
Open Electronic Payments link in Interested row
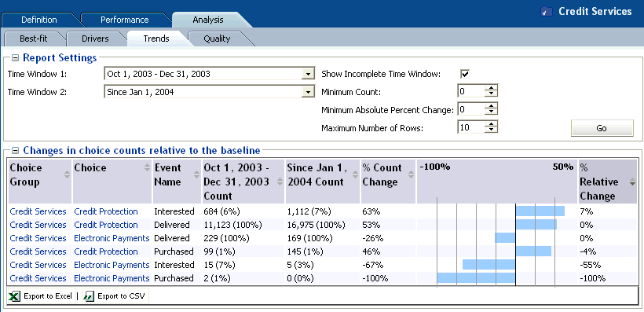point(112,265)
